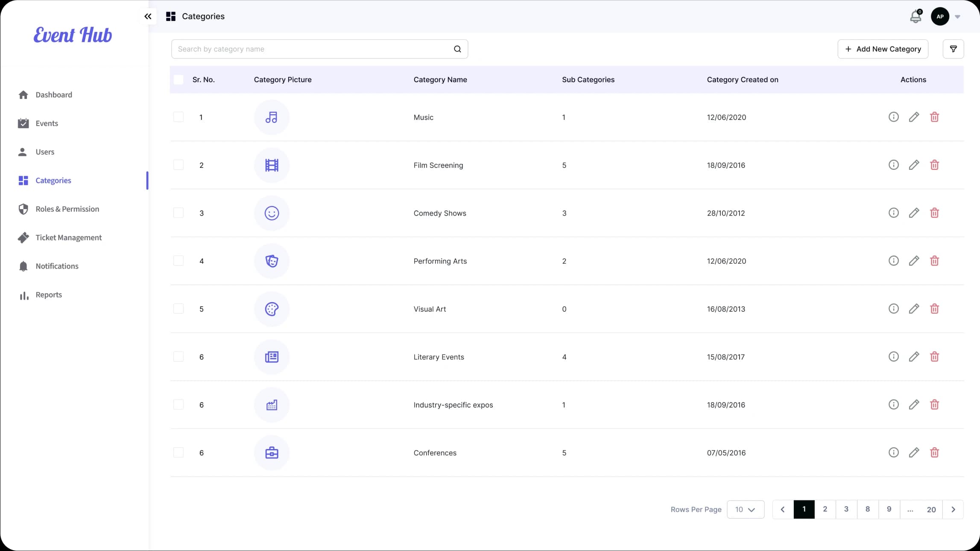The width and height of the screenshot is (980, 551).
Task: Open the Dashboard menu item
Action: point(54,94)
